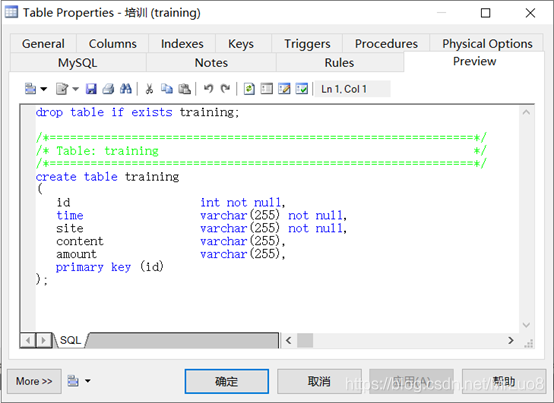Click the Save icon in the preview toolbar
The image size is (554, 403).
(x=91, y=89)
